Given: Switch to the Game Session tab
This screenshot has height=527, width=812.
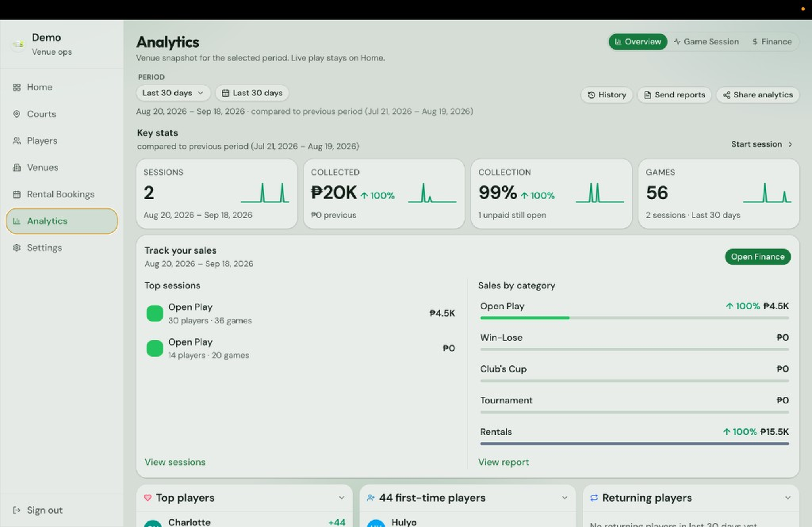Looking at the screenshot, I should pos(707,42).
